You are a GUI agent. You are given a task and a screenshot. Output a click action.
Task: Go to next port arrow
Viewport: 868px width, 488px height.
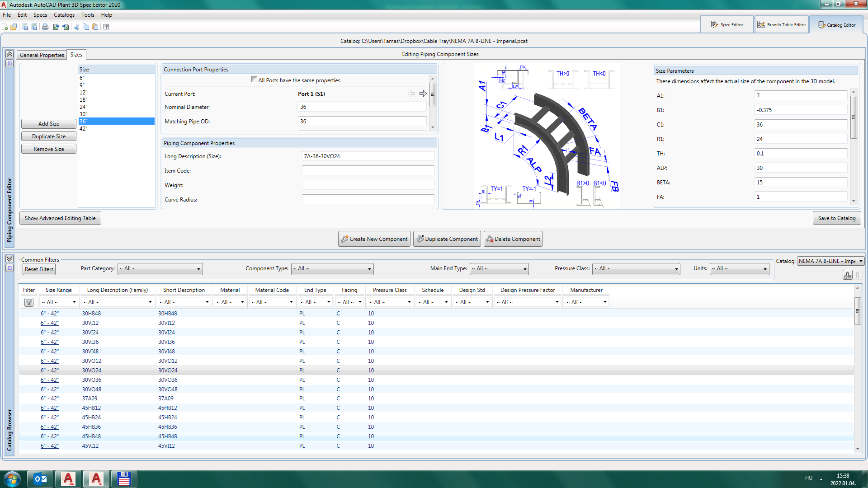423,94
